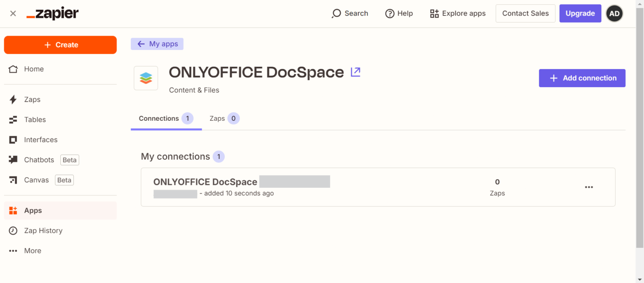
Task: Open Tables from the sidebar icon
Action: coord(13,119)
